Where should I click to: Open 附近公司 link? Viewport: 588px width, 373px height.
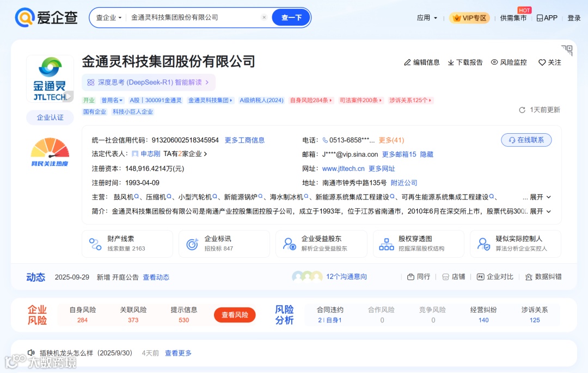(x=404, y=183)
